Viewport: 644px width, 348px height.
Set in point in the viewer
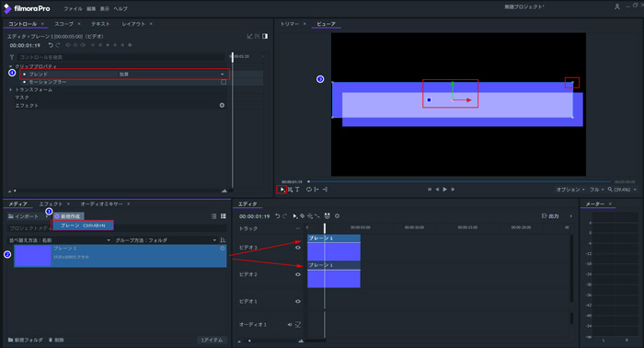click(316, 190)
